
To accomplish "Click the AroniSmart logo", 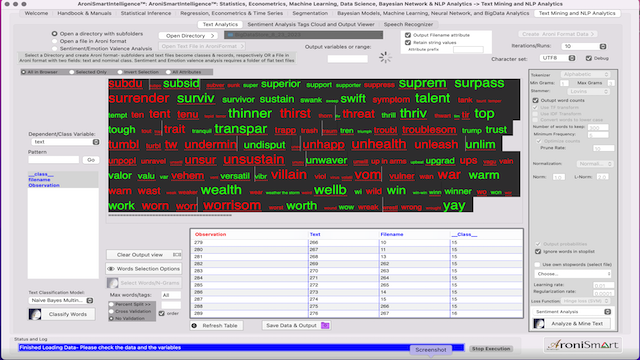I will coord(583,345).
